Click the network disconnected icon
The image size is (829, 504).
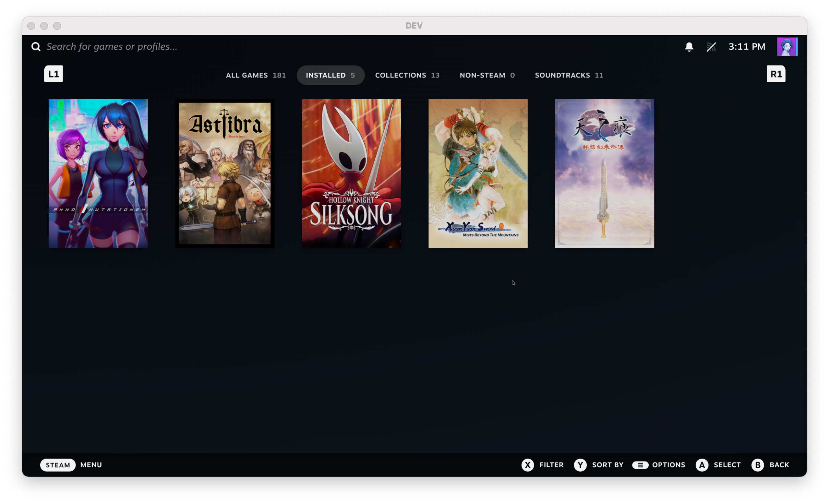[x=711, y=47]
